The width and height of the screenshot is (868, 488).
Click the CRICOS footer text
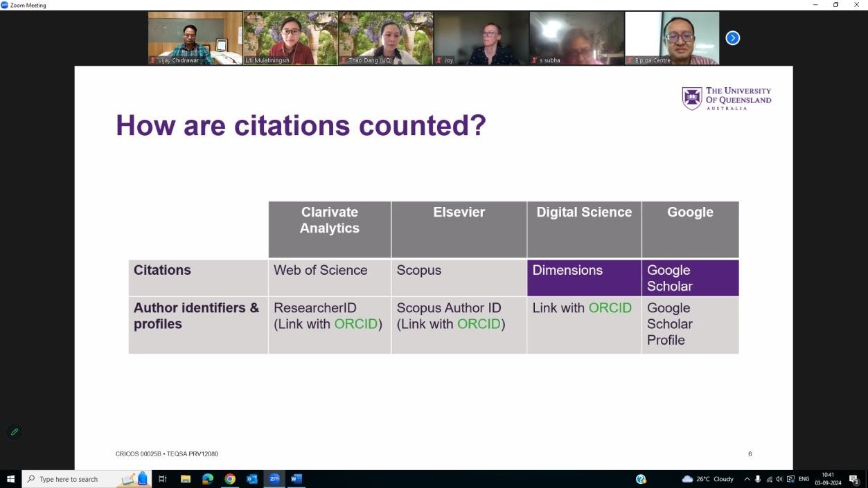tap(167, 454)
